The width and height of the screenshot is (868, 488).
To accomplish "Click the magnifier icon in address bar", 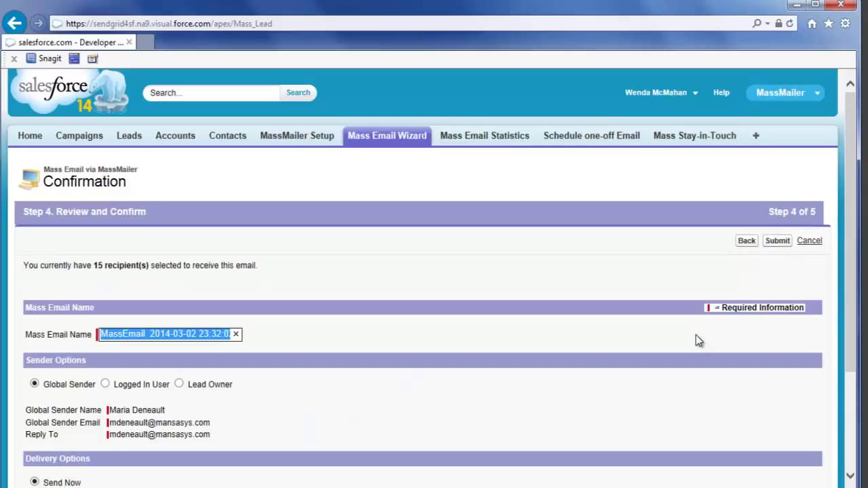I will point(757,24).
